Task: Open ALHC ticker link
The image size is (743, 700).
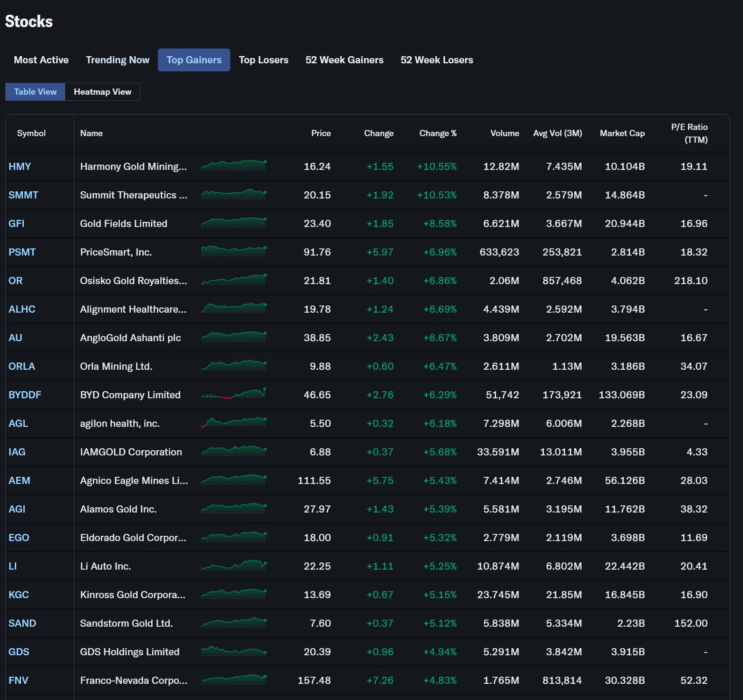Action: pyautogui.click(x=22, y=309)
